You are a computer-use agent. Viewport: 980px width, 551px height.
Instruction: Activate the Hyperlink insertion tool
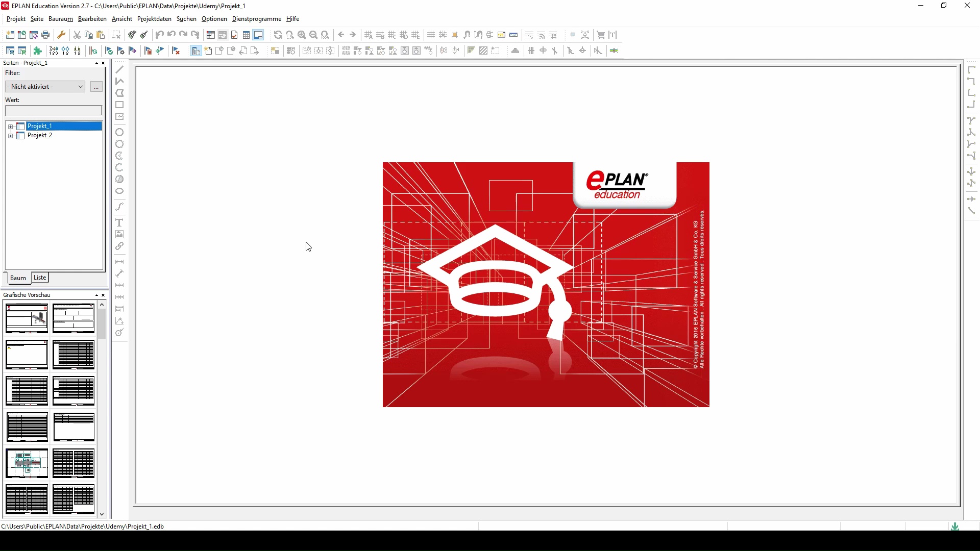(x=120, y=246)
